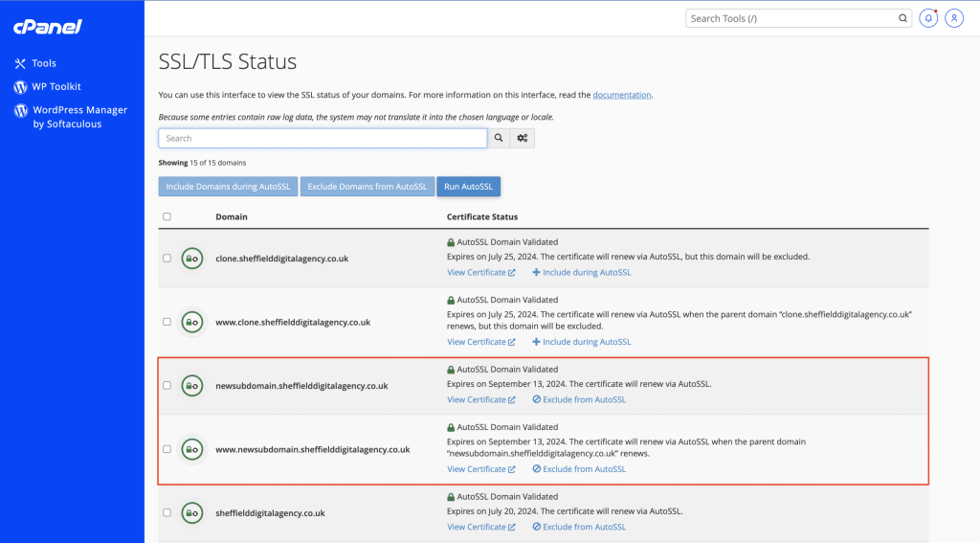Viewport: 980px width, 543px height.
Task: Toggle the select-all domains checkbox
Action: 167,216
